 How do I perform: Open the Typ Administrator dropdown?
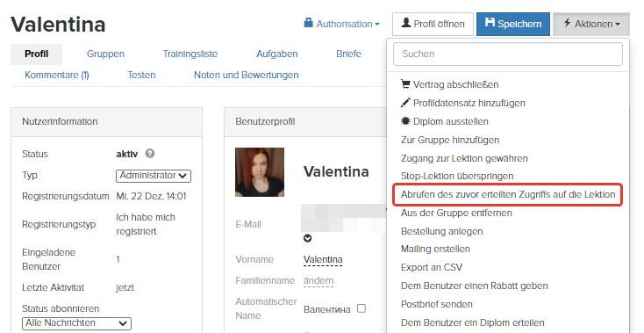[154, 176]
